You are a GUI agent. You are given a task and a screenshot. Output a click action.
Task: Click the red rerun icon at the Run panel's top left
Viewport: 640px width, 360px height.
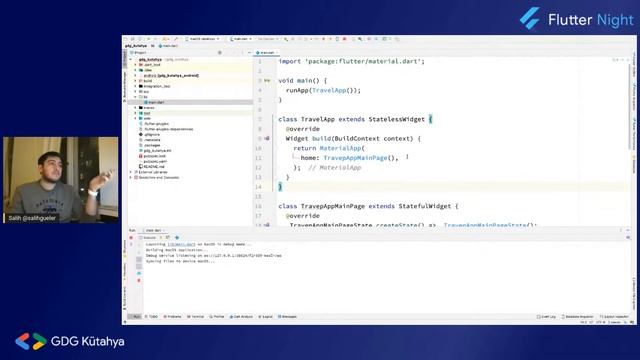tap(131, 238)
